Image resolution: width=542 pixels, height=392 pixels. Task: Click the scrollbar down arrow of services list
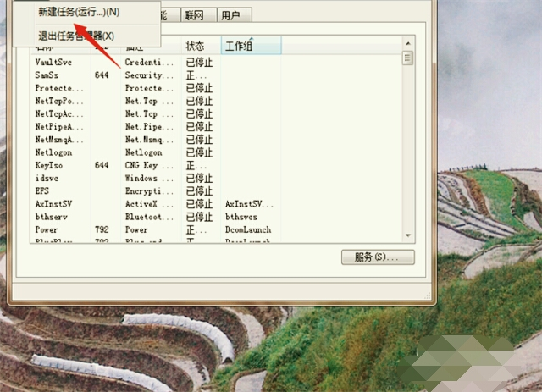coord(408,235)
